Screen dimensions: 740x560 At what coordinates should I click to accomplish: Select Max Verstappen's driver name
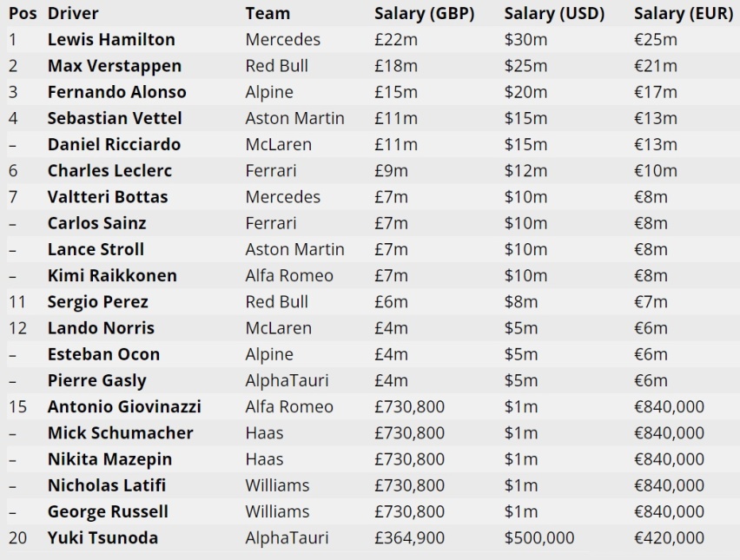(x=115, y=66)
